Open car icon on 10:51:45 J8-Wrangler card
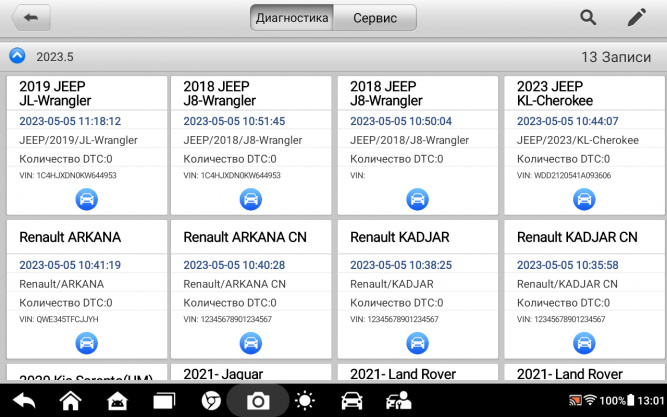This screenshot has width=667, height=417. point(251,199)
